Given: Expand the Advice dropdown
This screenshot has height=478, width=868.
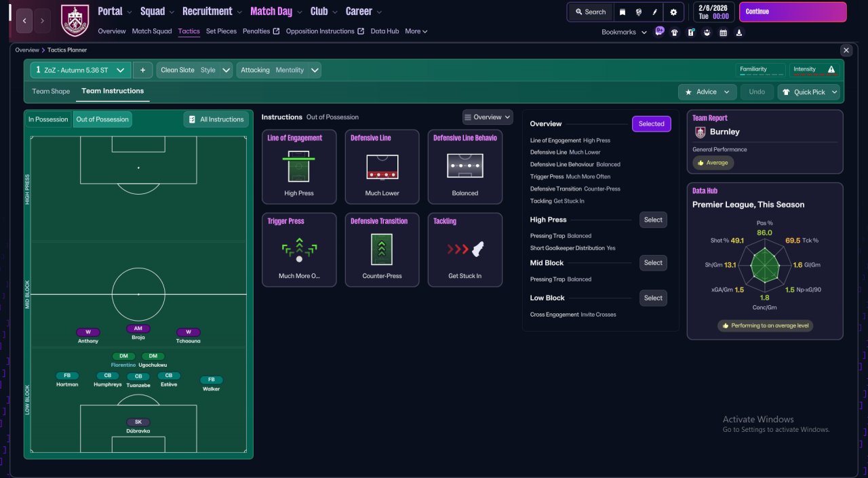Looking at the screenshot, I should pos(707,92).
